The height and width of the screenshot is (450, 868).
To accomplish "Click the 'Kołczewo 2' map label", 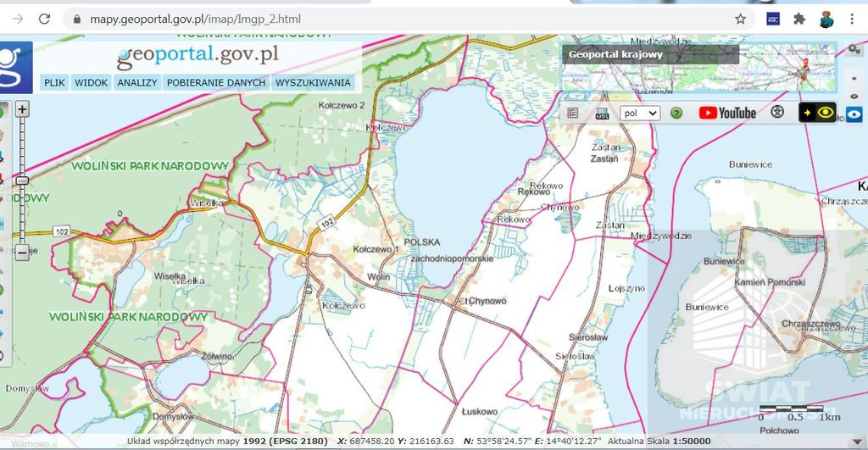I will (x=342, y=105).
